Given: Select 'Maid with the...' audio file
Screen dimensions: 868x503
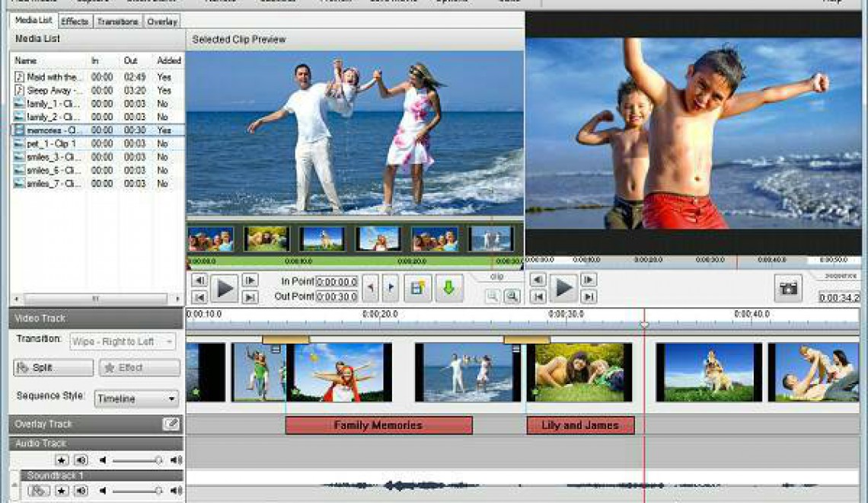Looking at the screenshot, I should tap(97, 77).
